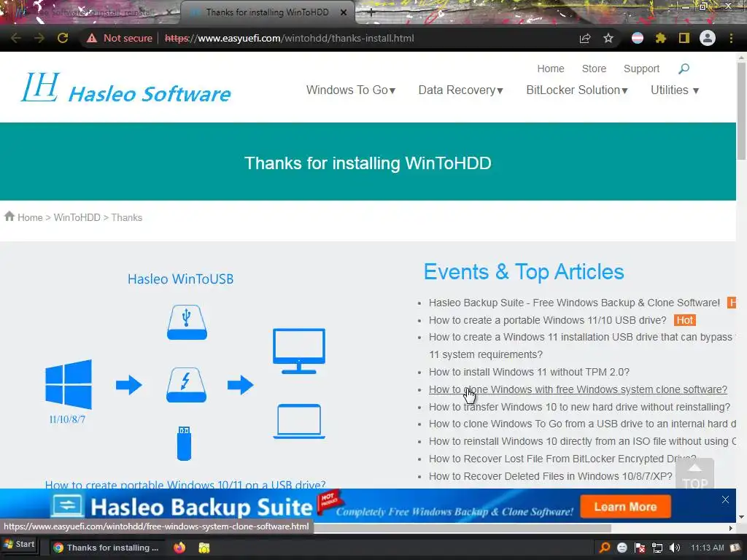This screenshot has height=560, width=747.
Task: Select the Thanks for installing WinToHDD tab
Action: pos(267,12)
